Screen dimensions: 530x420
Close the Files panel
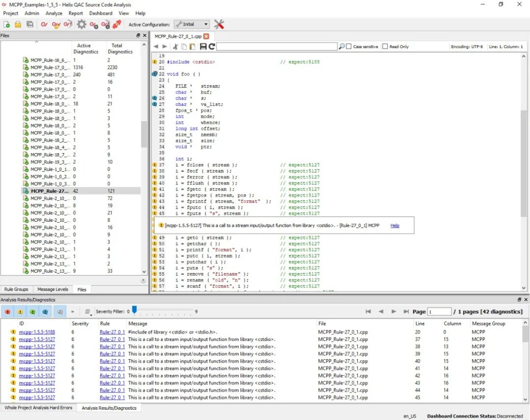[145, 35]
